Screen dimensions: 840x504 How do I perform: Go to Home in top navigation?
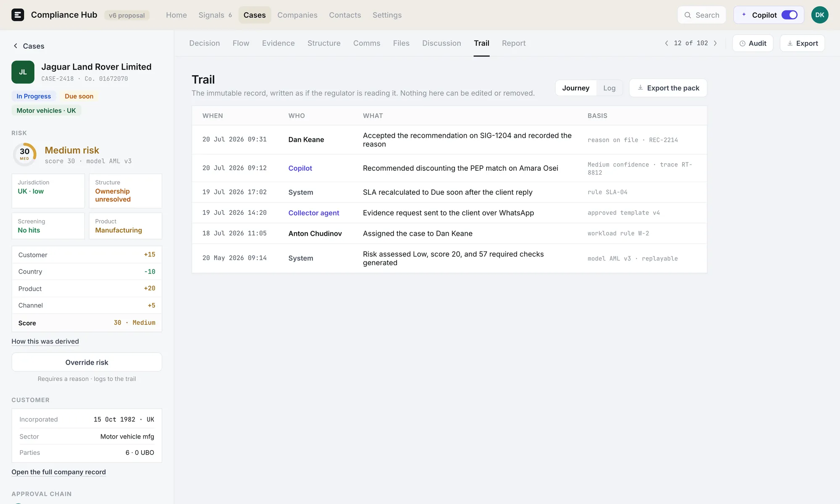pos(176,15)
